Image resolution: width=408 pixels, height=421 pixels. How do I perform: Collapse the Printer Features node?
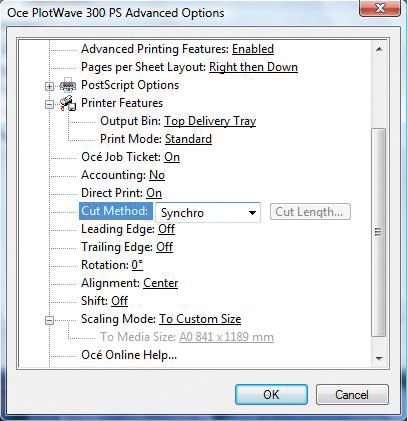click(x=49, y=104)
